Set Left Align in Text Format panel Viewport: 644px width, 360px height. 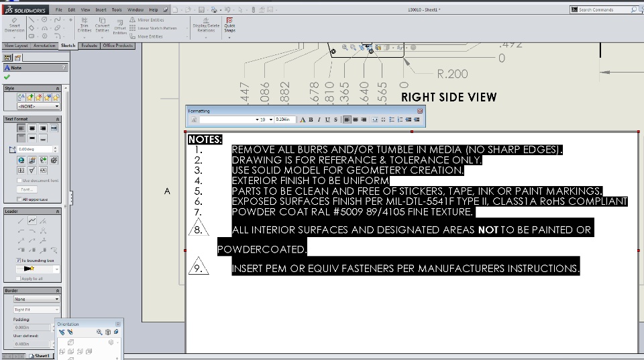21,128
